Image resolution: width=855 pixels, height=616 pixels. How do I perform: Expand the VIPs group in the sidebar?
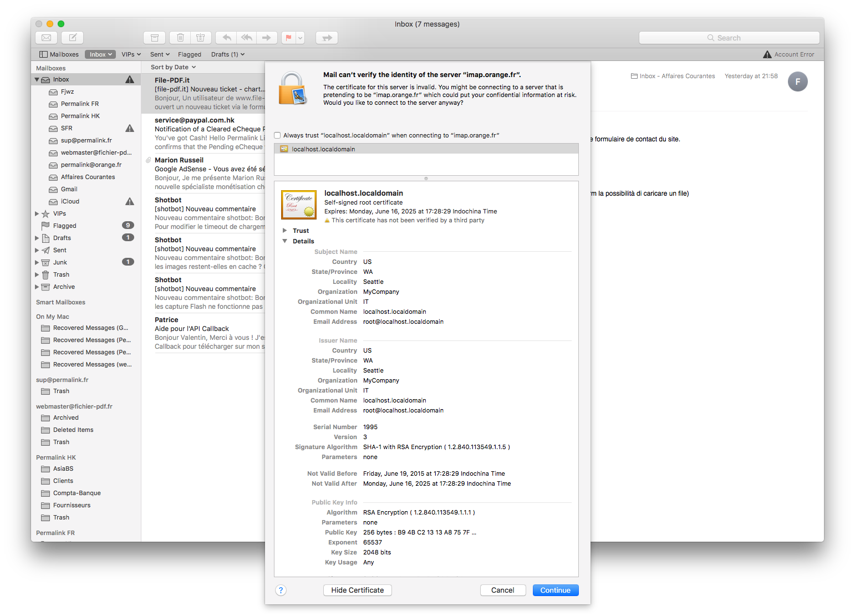pos(37,213)
